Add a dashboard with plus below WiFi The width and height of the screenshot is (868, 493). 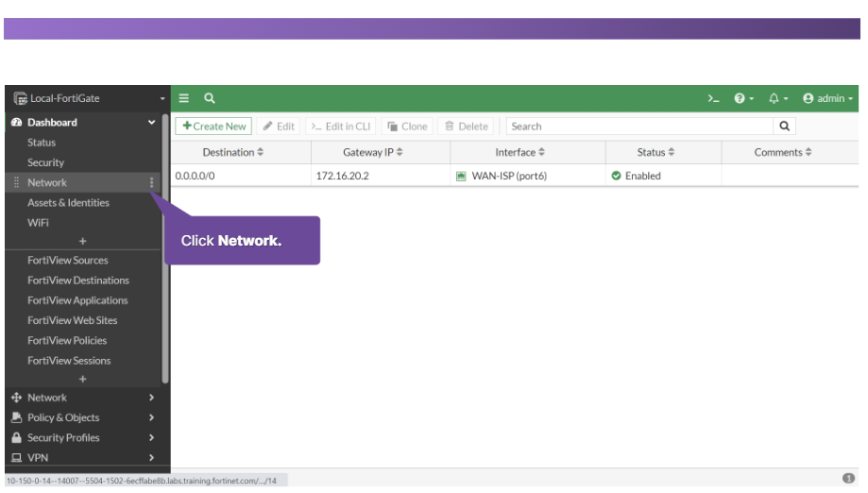coord(82,241)
